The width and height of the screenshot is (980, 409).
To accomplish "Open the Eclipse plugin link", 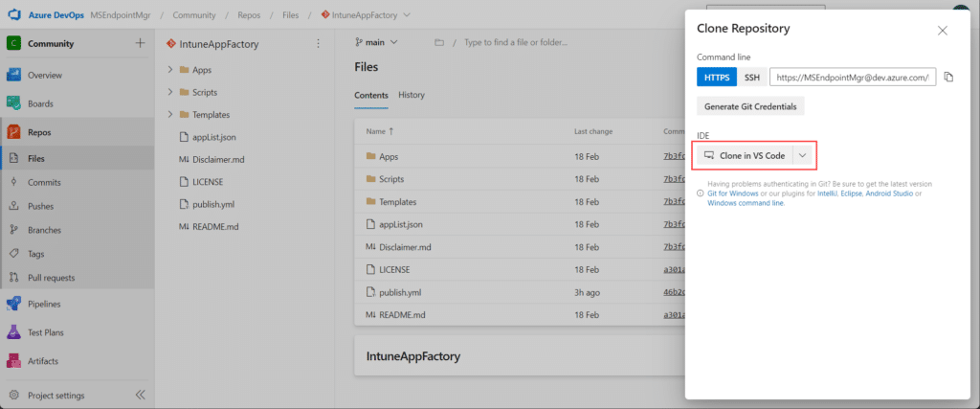I will coord(852,193).
